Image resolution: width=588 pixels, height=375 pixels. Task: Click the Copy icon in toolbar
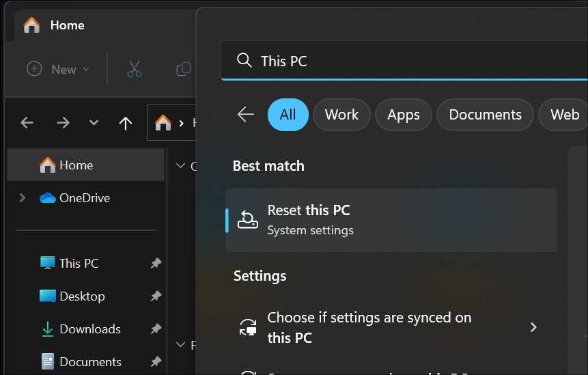pyautogui.click(x=184, y=69)
